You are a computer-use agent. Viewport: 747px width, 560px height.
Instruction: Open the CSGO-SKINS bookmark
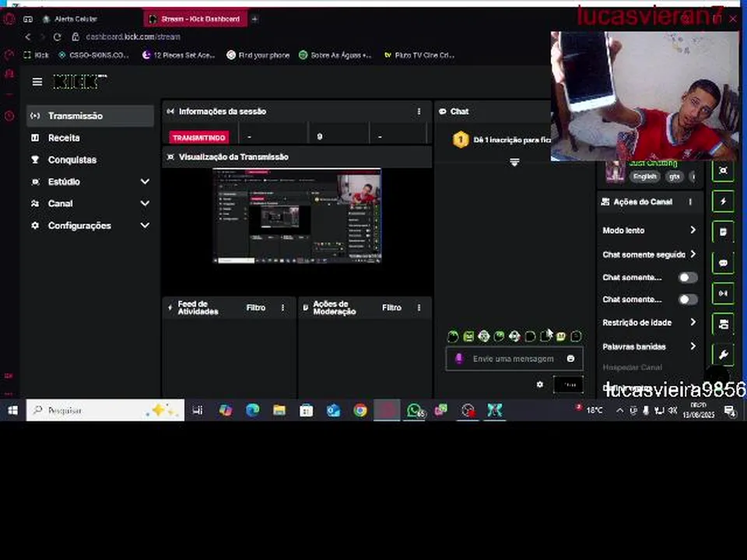pos(94,55)
